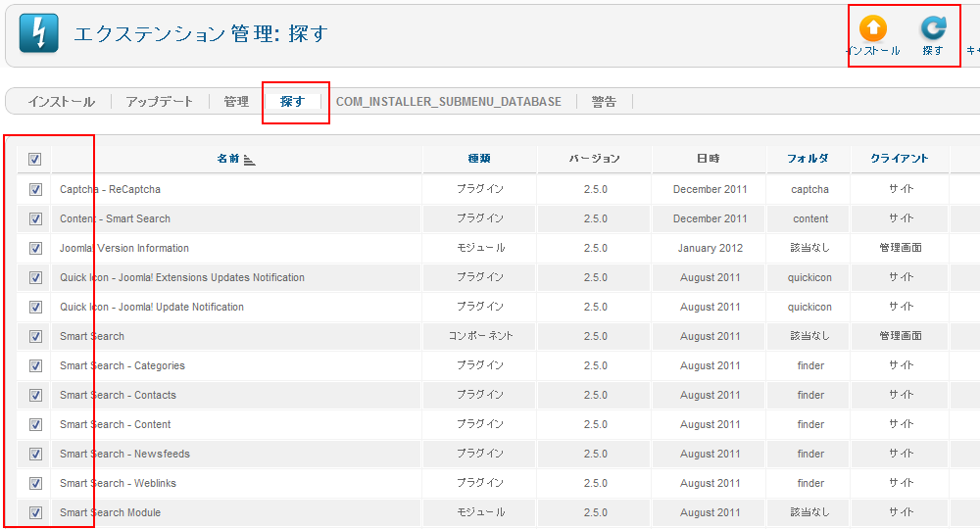Sort by フォルダ column header
Viewport: 980px width, 529px height.
(808, 159)
